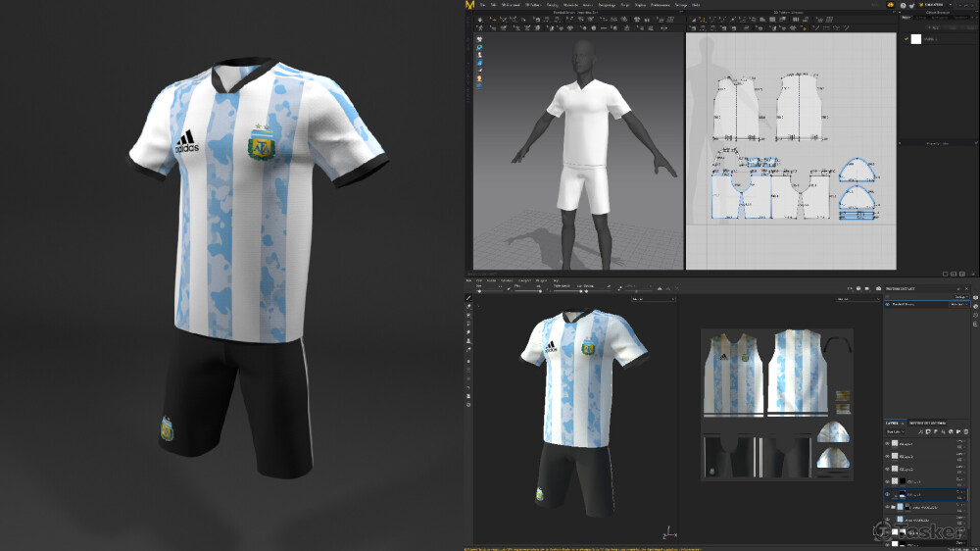
Task: Click the top garment display icon in 3D viewport
Action: (479, 39)
